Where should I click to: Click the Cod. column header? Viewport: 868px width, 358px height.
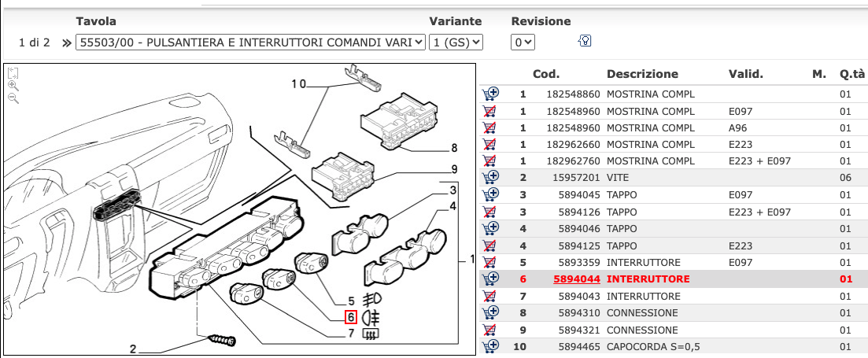[x=545, y=74]
